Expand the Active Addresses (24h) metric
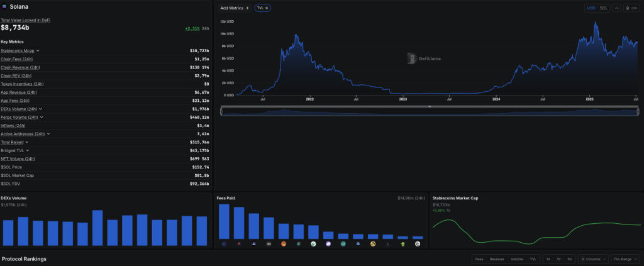 pyautogui.click(x=48, y=134)
